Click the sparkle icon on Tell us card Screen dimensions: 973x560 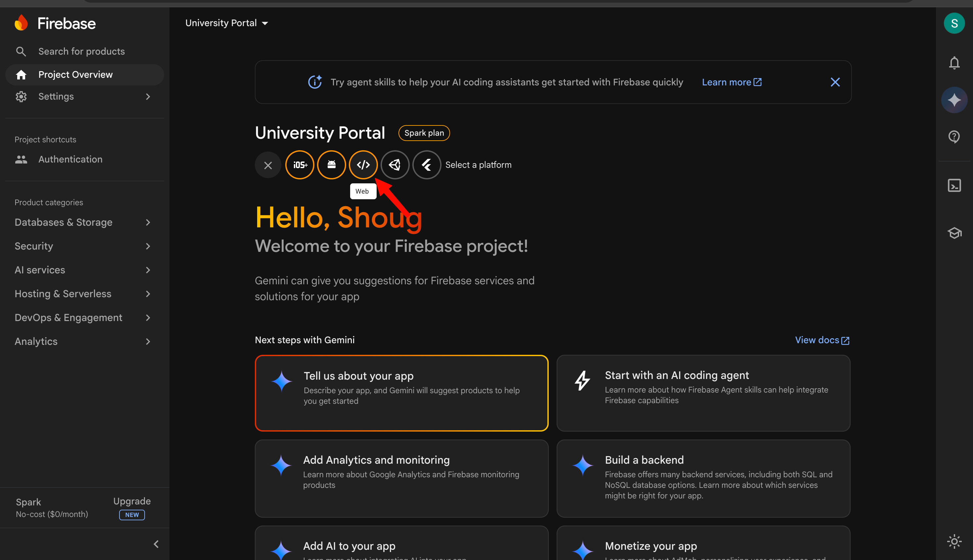(x=282, y=381)
